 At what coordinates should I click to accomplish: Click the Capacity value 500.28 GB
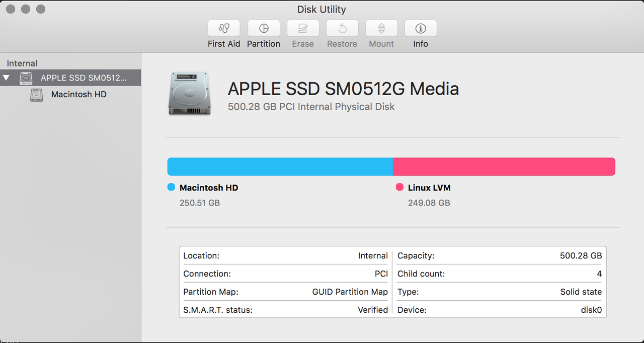(x=581, y=256)
